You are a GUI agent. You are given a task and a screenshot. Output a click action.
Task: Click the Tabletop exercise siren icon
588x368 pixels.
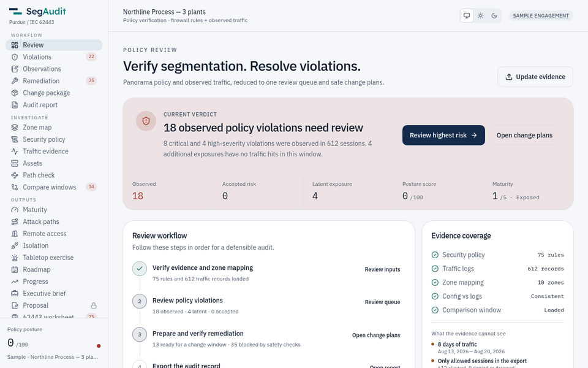tap(15, 258)
